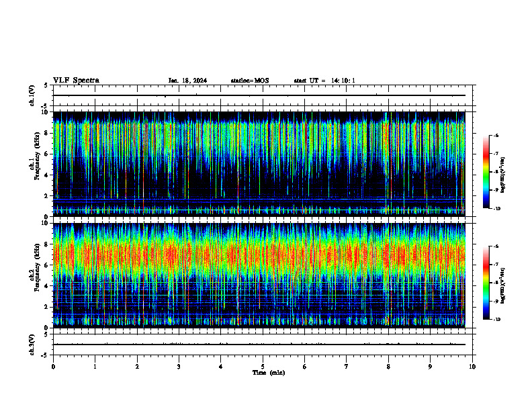Click the "8" kHz tick on ch.1 frequency axis
This screenshot has width=532, height=411.
point(46,133)
